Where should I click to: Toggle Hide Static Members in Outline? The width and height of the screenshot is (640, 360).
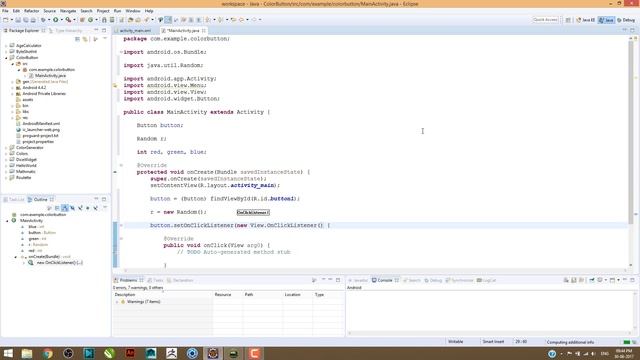[80, 208]
